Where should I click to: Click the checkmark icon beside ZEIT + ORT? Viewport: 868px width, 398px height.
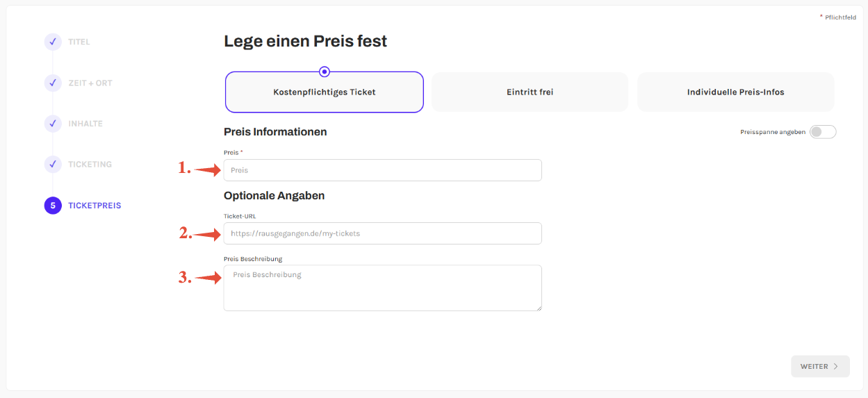tap(53, 83)
